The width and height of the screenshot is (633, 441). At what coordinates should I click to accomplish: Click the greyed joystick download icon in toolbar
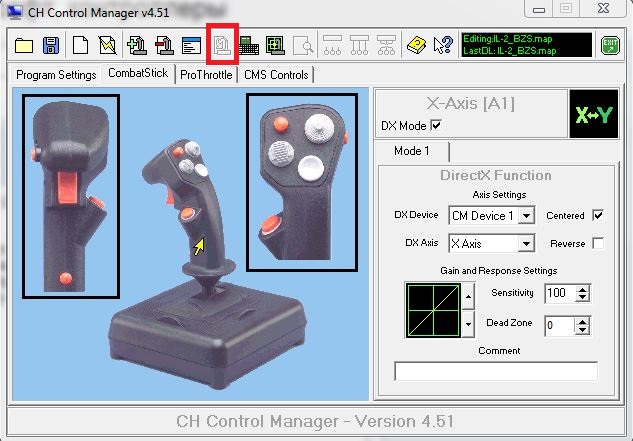click(x=222, y=44)
